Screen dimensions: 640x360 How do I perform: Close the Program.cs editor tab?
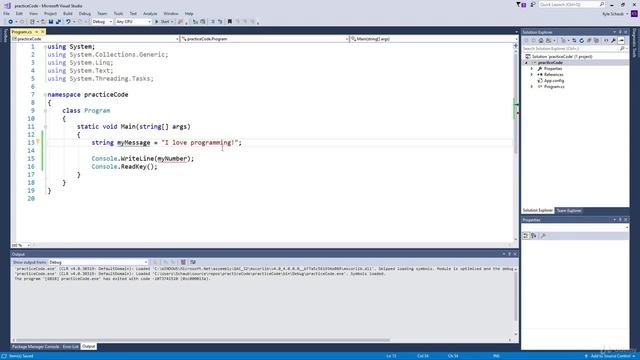click(x=42, y=32)
